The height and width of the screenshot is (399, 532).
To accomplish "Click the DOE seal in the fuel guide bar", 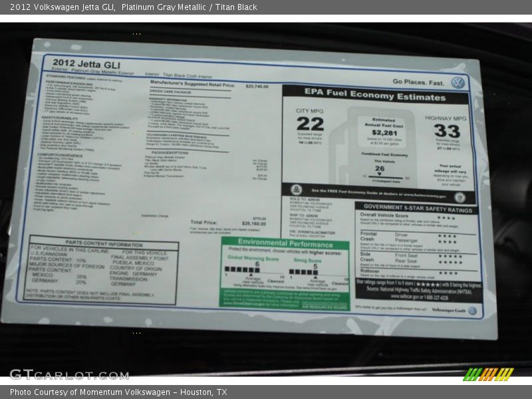I will (x=460, y=197).
